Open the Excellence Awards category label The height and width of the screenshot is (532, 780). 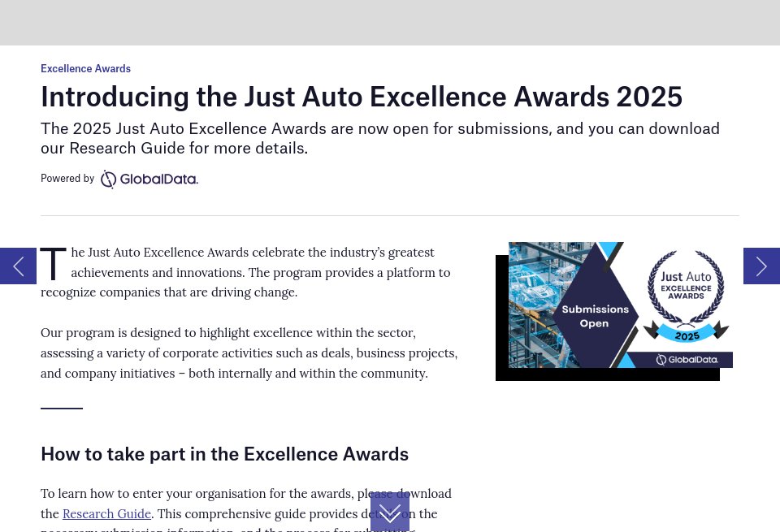click(x=85, y=68)
